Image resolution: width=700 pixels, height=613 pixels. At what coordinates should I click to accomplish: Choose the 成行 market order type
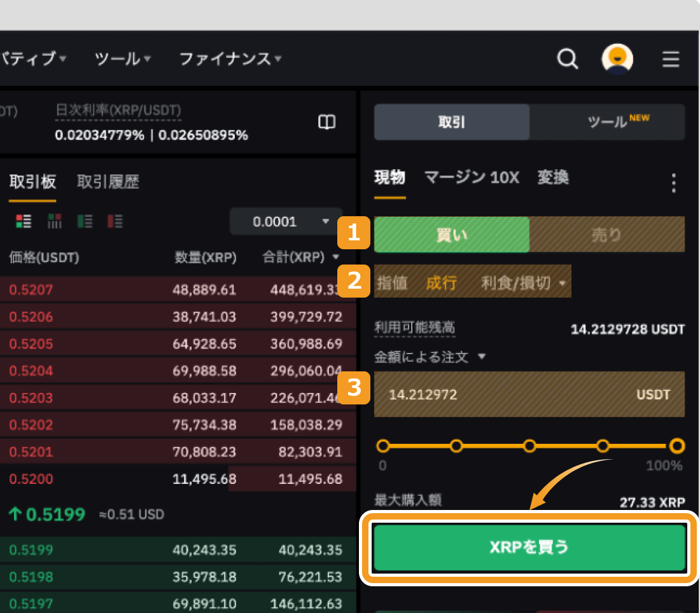click(442, 283)
